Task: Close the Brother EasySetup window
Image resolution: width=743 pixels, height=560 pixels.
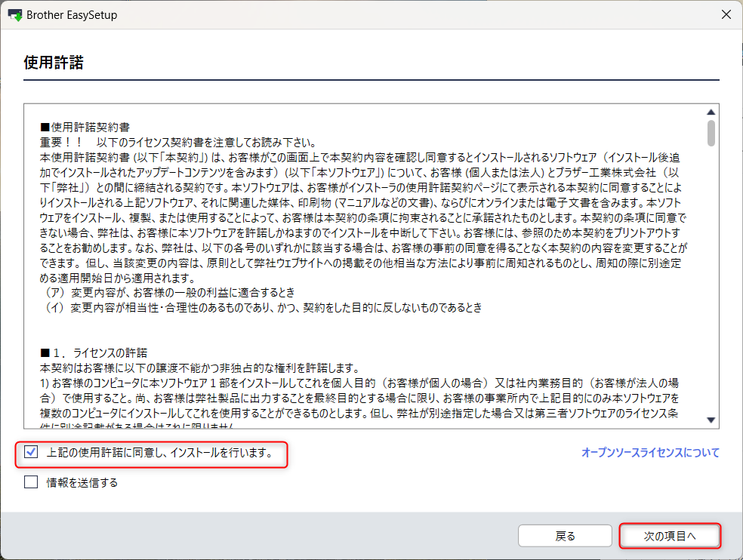Action: (x=726, y=14)
